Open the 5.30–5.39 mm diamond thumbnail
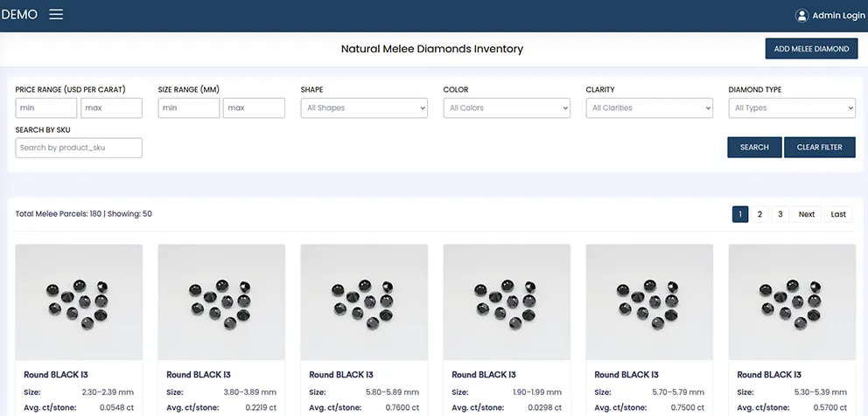Screen dimensions: 868x416 click(x=791, y=302)
